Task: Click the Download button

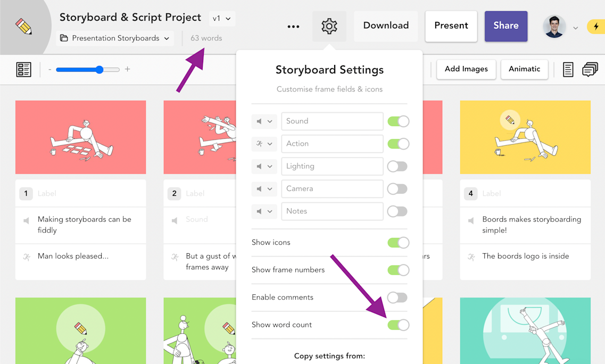Action: [x=386, y=26]
